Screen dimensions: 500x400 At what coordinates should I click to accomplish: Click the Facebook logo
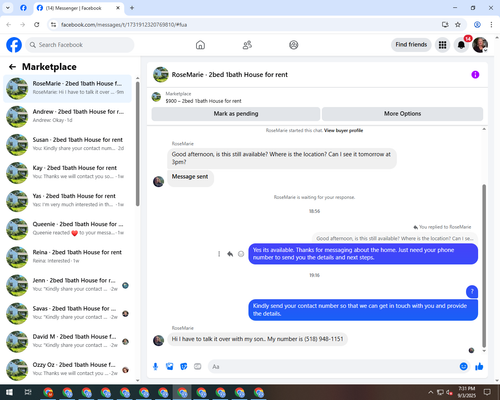point(14,45)
